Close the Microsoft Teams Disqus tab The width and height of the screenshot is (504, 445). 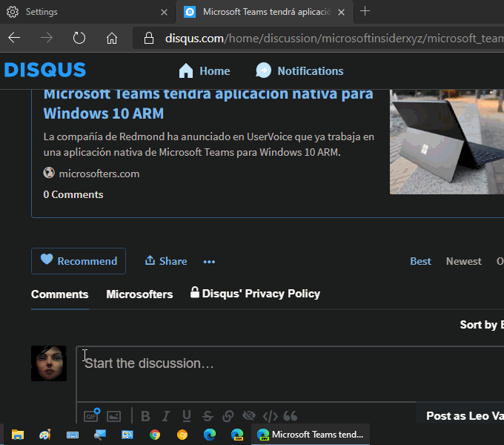click(342, 12)
